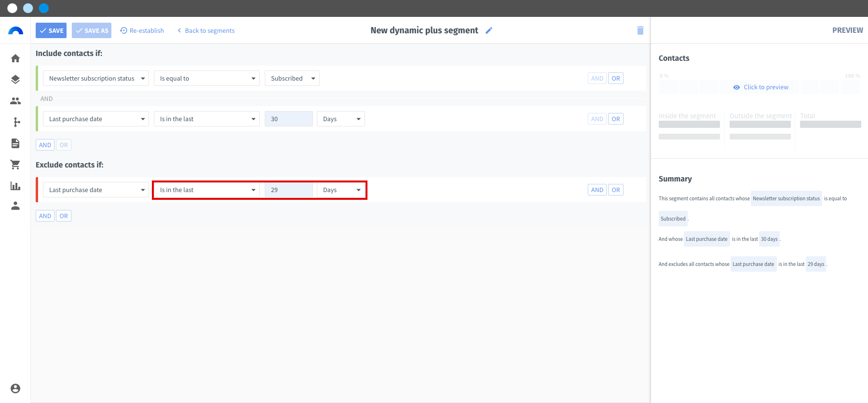The width and height of the screenshot is (868, 403).
Task: Open the Subscribed value dropdown
Action: tap(292, 78)
